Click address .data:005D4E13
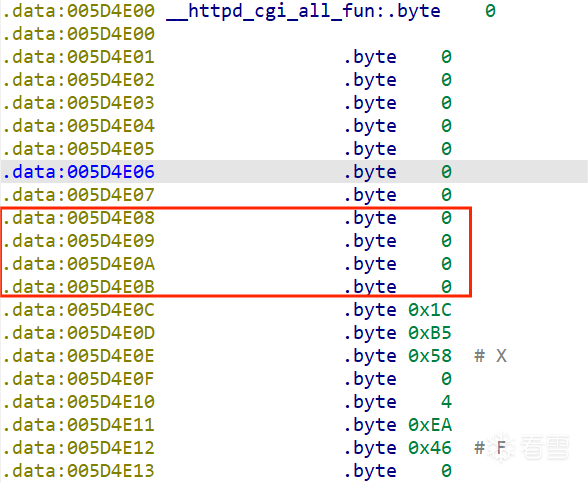 point(79,471)
